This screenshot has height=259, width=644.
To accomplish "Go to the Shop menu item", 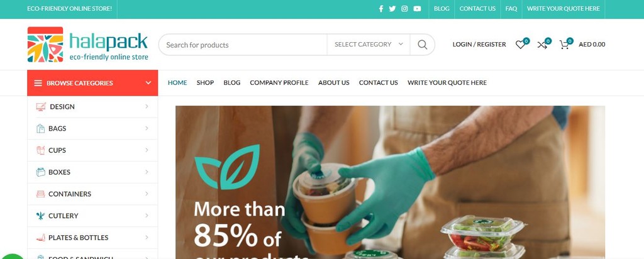I will pyautogui.click(x=205, y=82).
